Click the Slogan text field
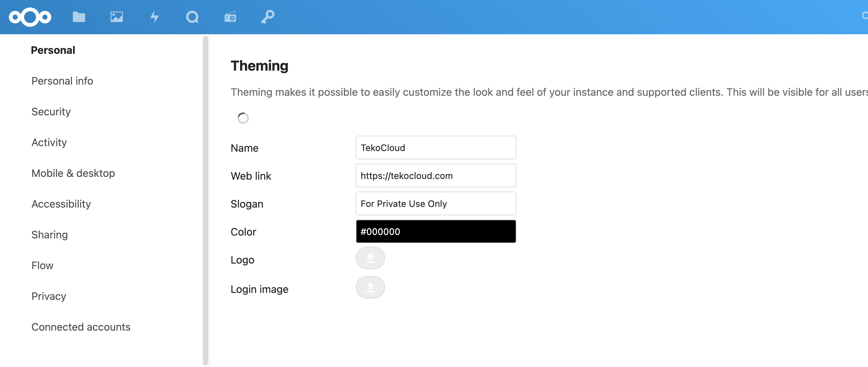 coord(436,203)
